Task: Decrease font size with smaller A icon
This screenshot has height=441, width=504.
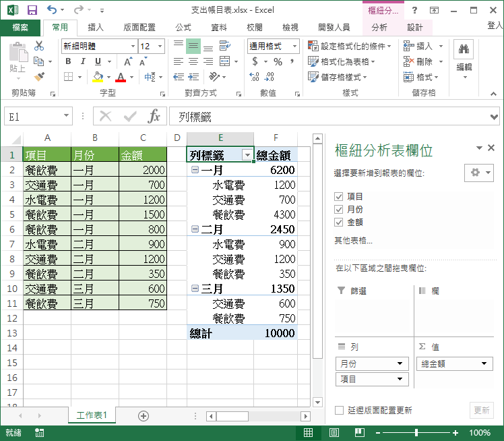Action: point(143,61)
